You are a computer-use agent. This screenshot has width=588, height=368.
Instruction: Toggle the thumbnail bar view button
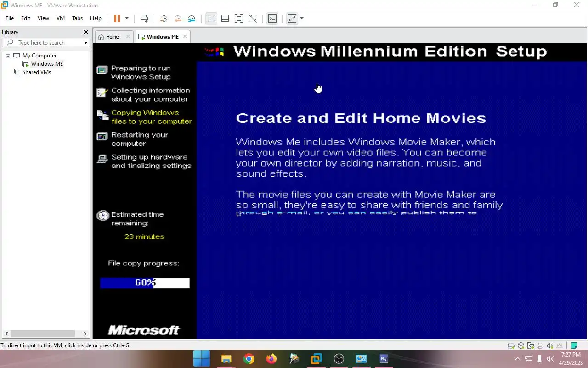click(x=225, y=18)
